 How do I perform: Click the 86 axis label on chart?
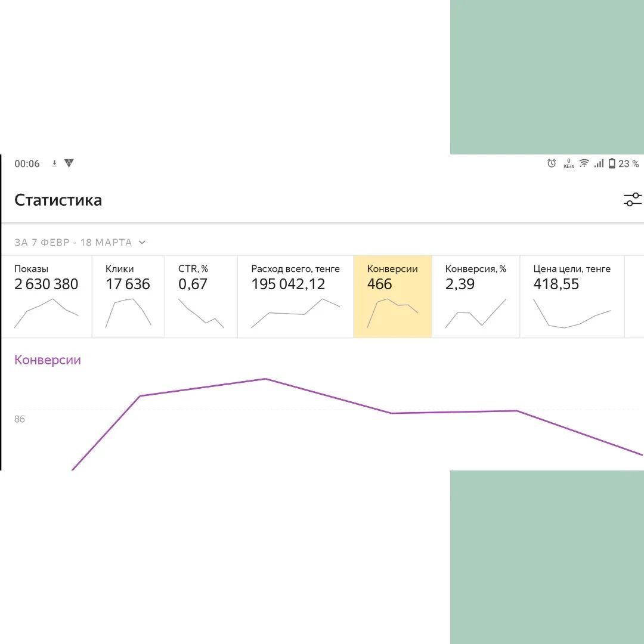point(20,419)
